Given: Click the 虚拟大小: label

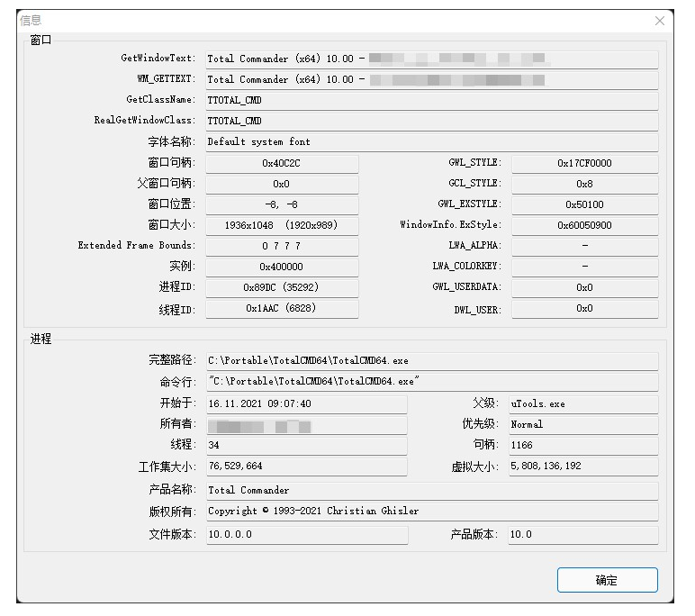Looking at the screenshot, I should (474, 467).
